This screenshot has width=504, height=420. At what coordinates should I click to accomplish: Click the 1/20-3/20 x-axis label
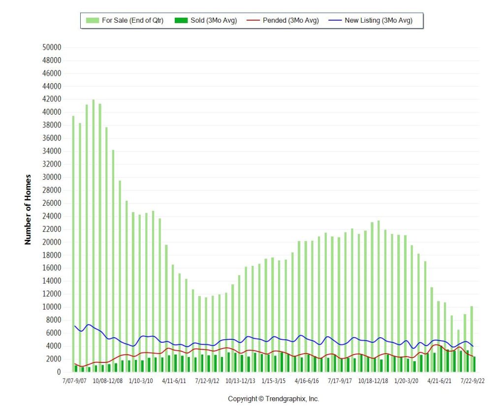click(406, 381)
